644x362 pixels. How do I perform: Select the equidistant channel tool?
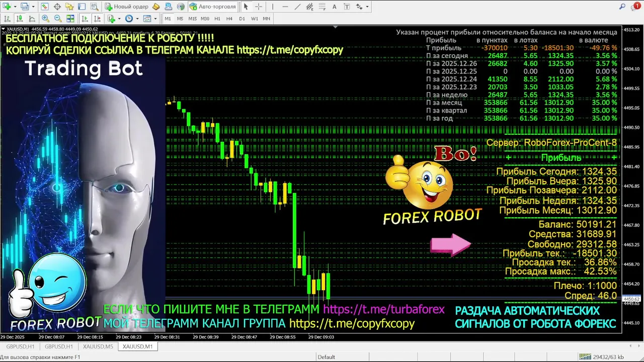pyautogui.click(x=309, y=7)
